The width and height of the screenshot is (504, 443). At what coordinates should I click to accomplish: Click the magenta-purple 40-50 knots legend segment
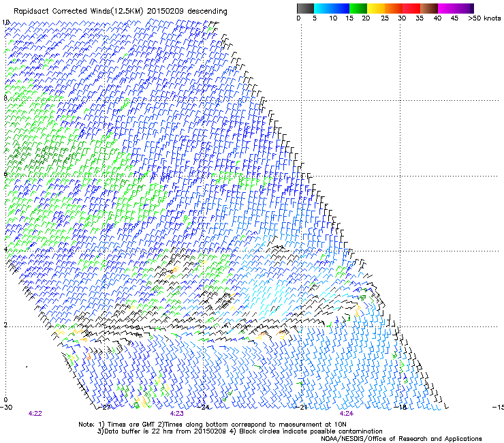(x=456, y=8)
